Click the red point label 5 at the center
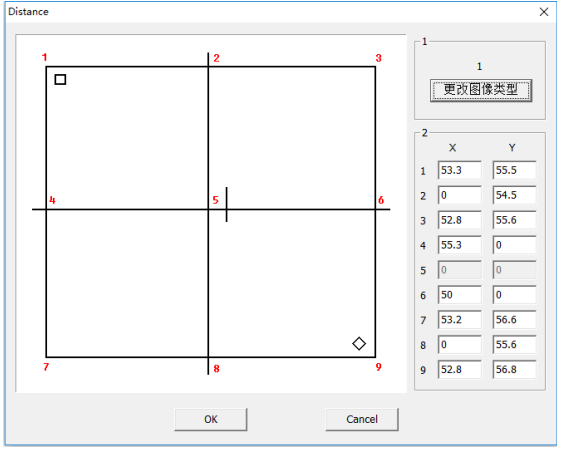 tap(215, 200)
